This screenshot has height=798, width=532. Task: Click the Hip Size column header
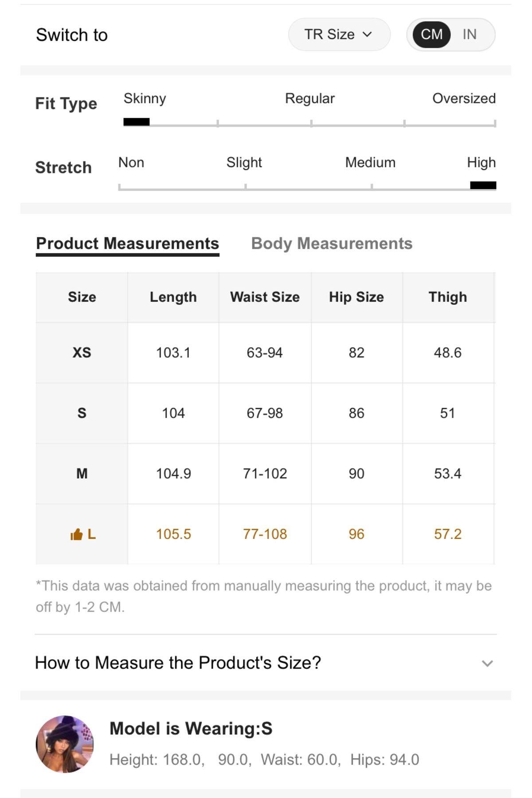pyautogui.click(x=356, y=297)
